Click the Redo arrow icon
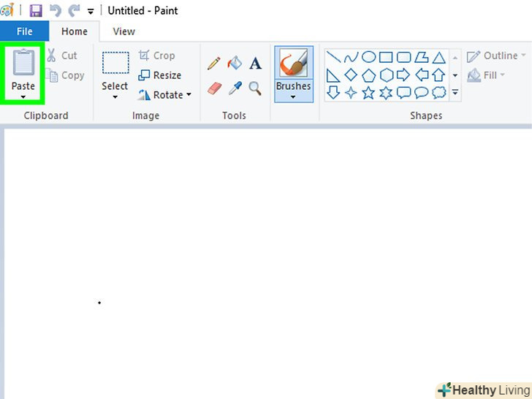Viewport: 532px width, 399px height. pyautogui.click(x=74, y=10)
